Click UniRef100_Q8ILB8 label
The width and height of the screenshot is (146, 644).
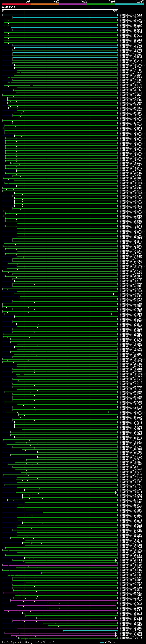point(131,316)
